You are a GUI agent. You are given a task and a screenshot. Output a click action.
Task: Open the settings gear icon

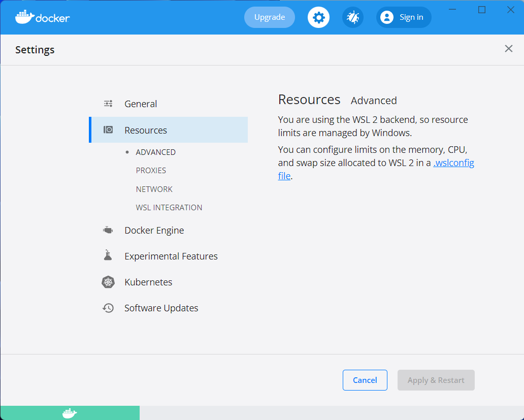click(x=318, y=17)
